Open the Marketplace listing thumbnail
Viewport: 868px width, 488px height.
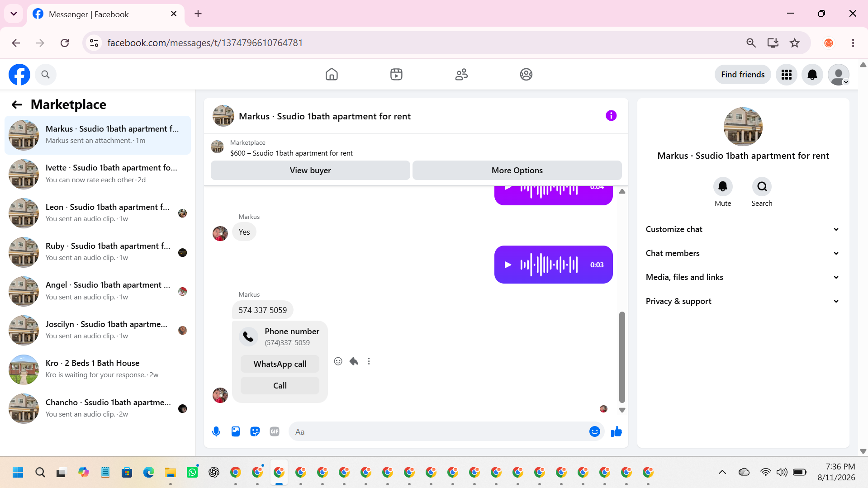pos(217,147)
